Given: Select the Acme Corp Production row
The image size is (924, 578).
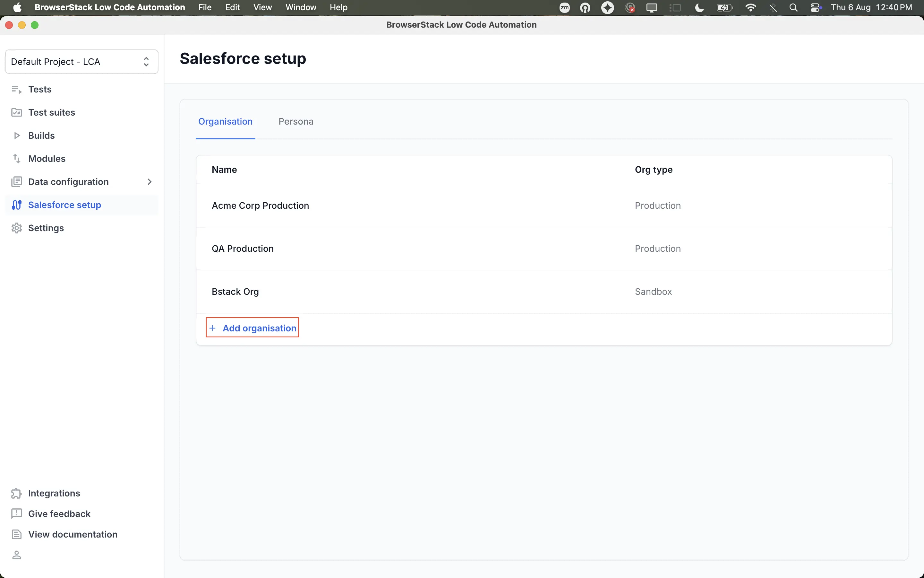Looking at the screenshot, I should click(x=544, y=206).
